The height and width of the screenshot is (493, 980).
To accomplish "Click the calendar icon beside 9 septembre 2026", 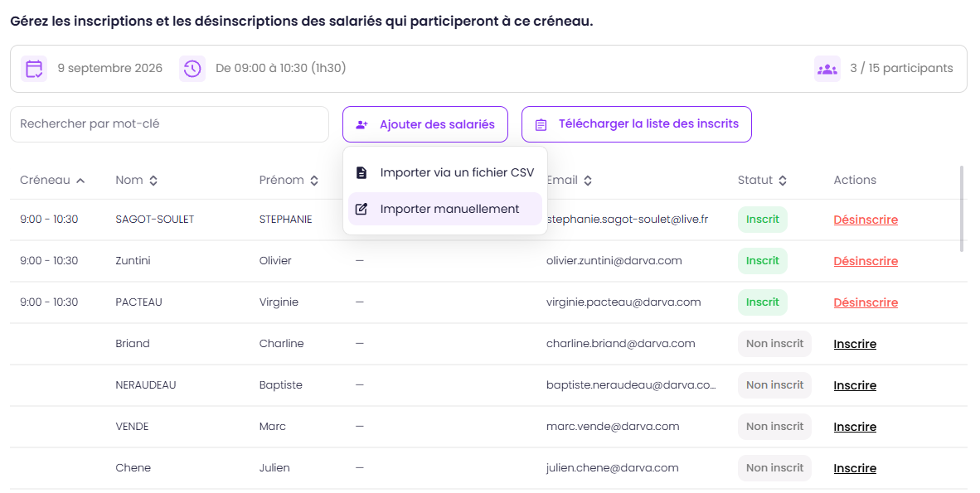I will click(34, 69).
